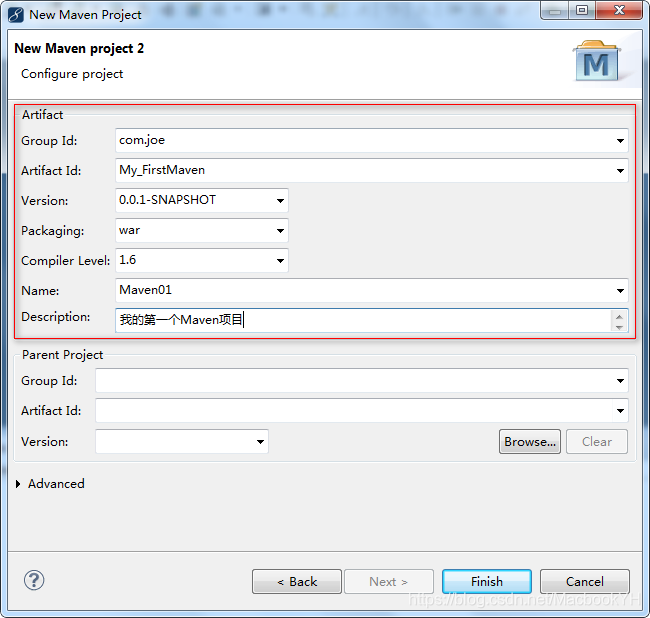Click the disabled Next button
Screen dimensions: 650x618
pyautogui.click(x=389, y=582)
